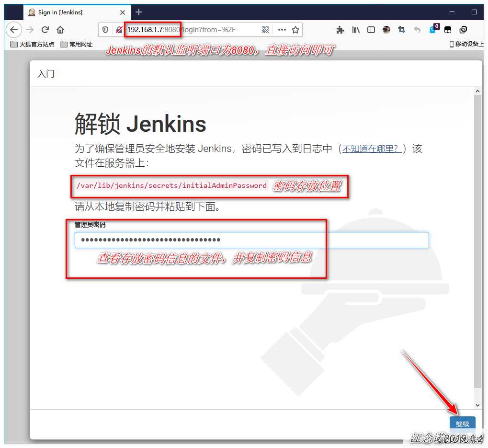Close the Sign in [Jenkins] tab
This screenshot has height=448, width=488.
point(123,12)
